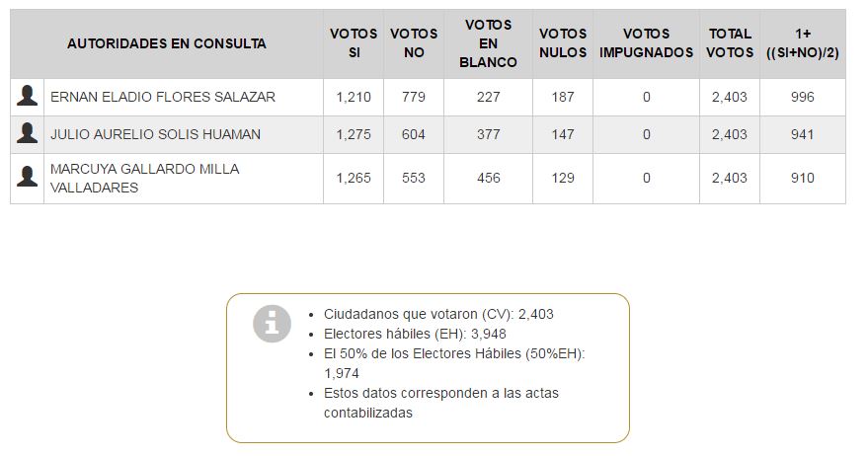Select the "Votos en Blanco" column header
Screen dimensions: 868x456
(488, 43)
